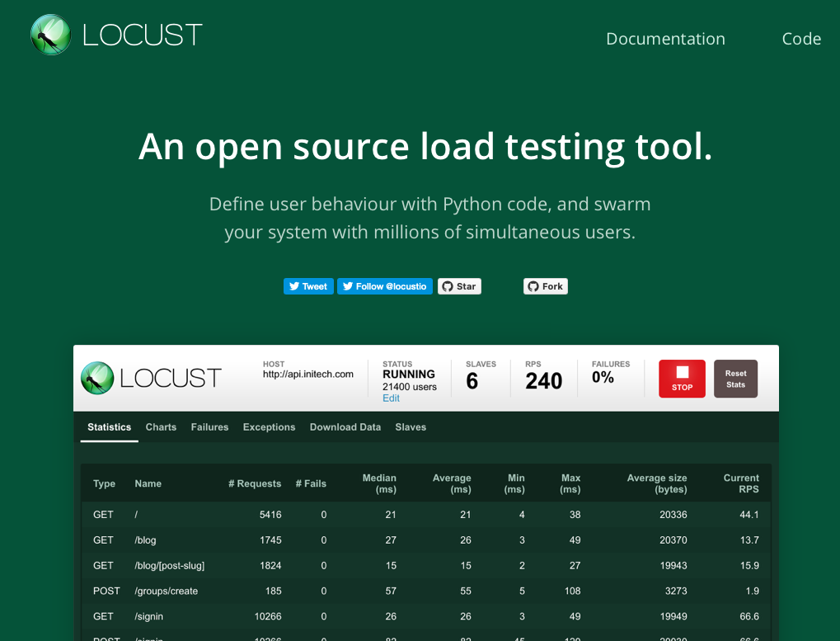Click the red STOP button

(x=682, y=379)
